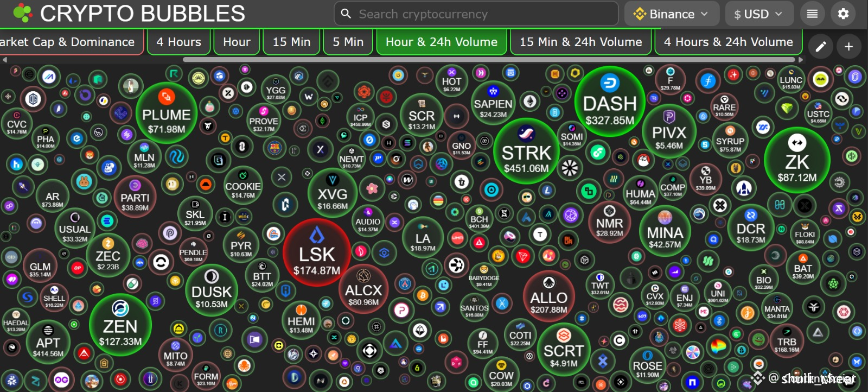Select the NMR bubble

(610, 223)
